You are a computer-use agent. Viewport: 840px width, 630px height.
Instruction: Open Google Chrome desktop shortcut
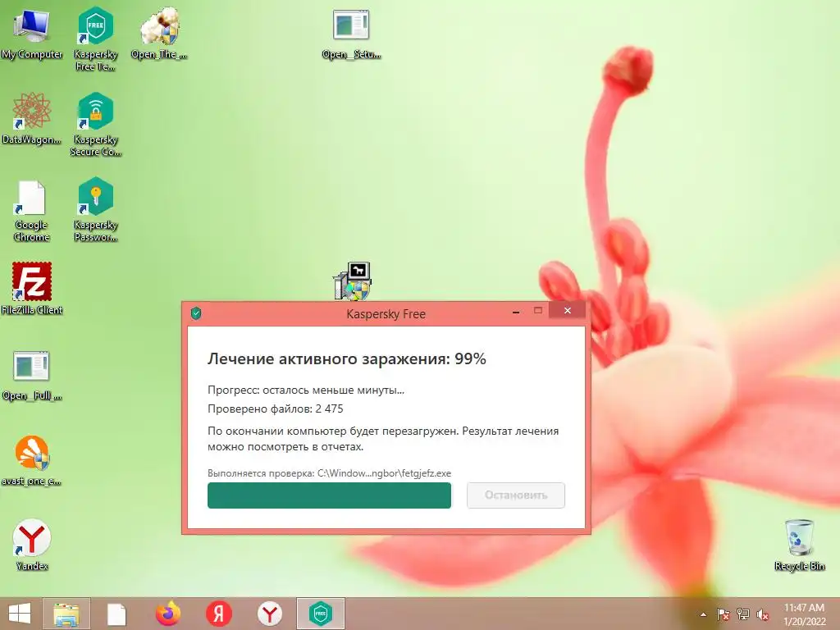tap(32, 210)
